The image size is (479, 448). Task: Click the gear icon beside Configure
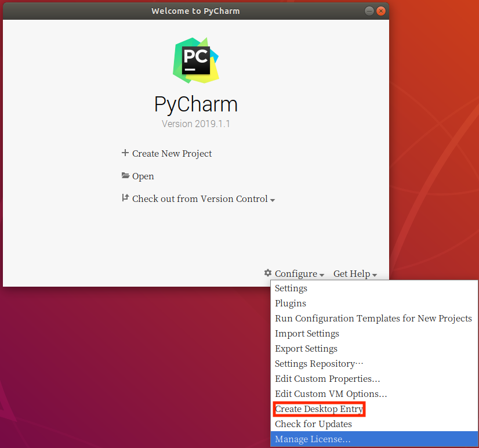click(268, 273)
